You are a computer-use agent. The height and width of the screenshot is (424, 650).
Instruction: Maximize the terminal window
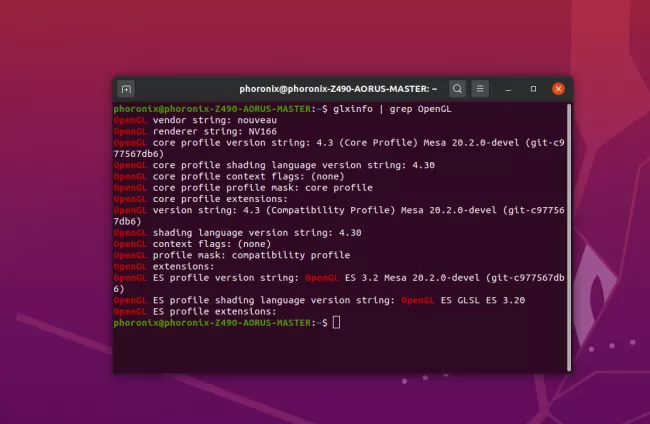(x=534, y=89)
